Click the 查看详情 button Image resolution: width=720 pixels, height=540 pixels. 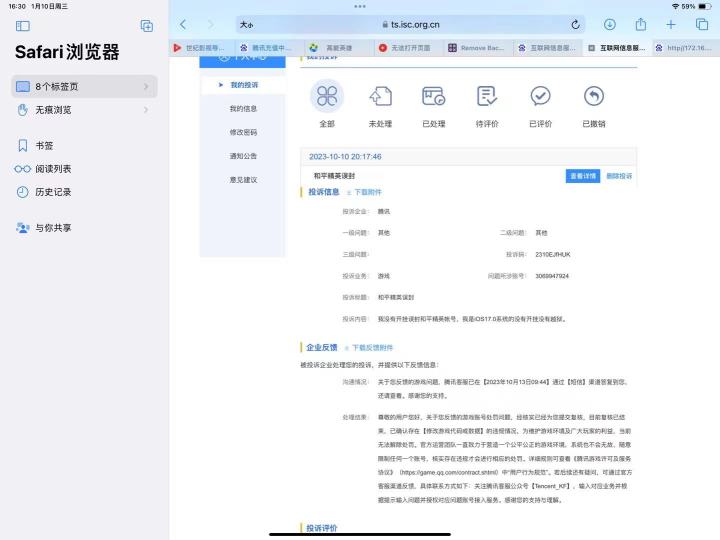point(583,176)
